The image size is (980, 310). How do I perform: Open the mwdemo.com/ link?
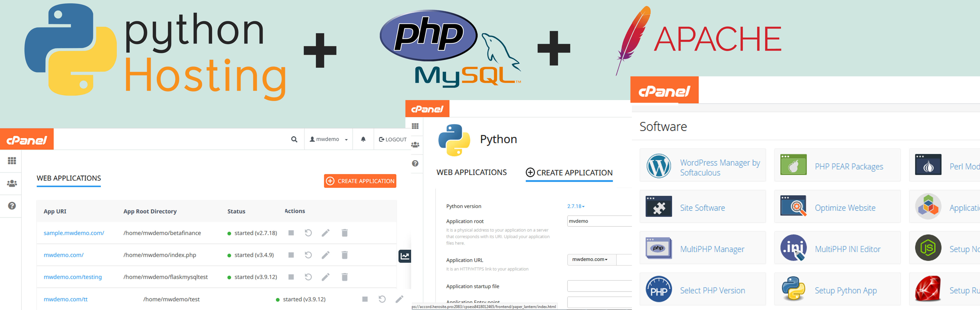(x=64, y=255)
